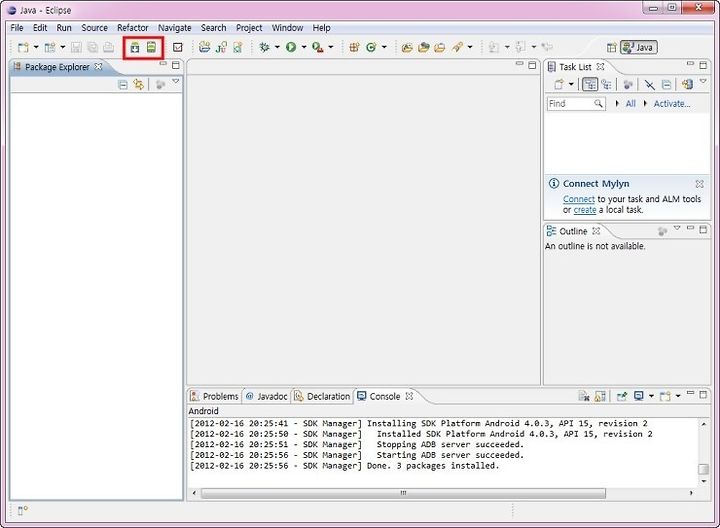Open the Android Virtual Device Manager icon
The width and height of the screenshot is (720, 528).
(151, 47)
